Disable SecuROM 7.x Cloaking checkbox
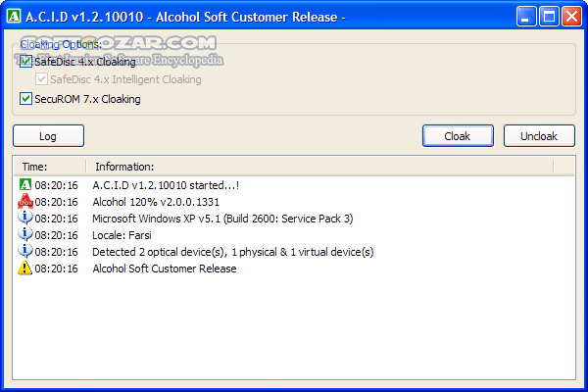The width and height of the screenshot is (588, 392). tap(26, 99)
